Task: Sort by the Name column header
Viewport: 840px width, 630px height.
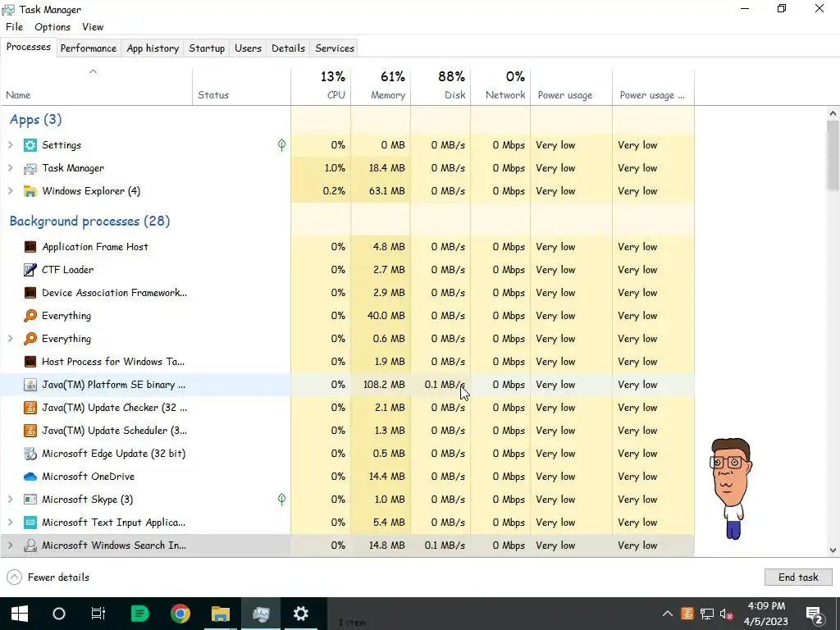Action: (97, 86)
